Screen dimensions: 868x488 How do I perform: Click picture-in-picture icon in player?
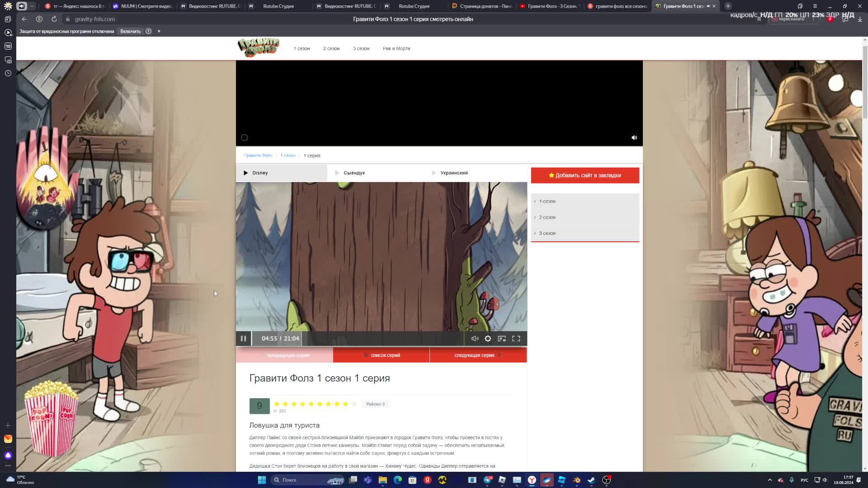[502, 338]
